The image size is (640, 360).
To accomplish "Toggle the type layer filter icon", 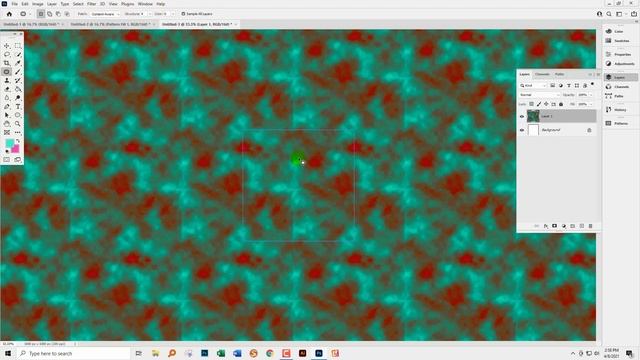I will tap(569, 86).
